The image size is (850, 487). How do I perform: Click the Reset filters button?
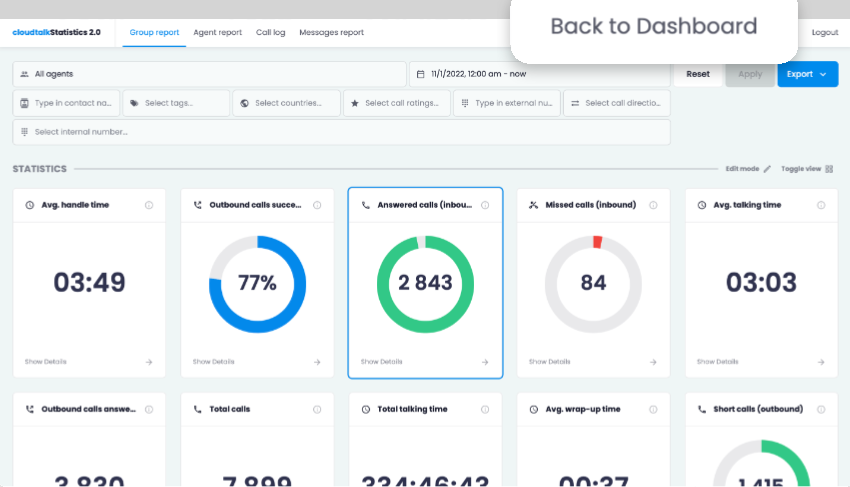tap(698, 74)
